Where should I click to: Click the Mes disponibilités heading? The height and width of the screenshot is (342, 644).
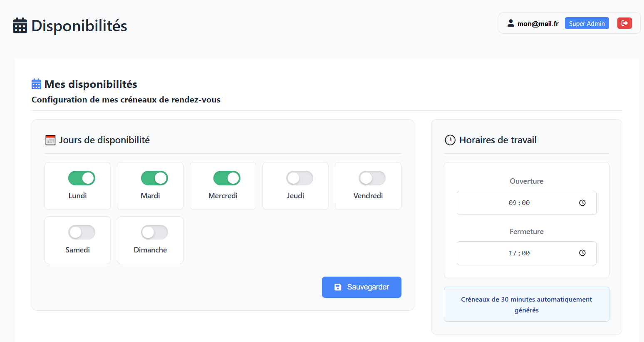(91, 84)
